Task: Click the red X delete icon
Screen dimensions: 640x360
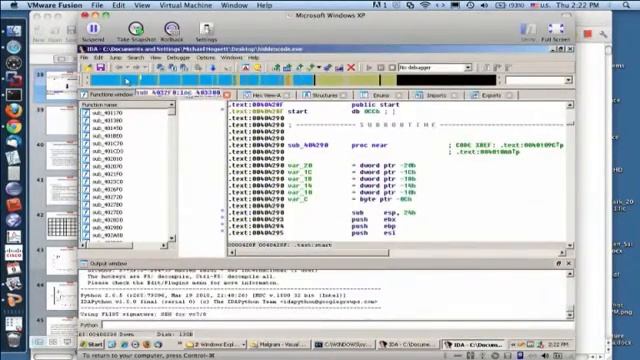Action: point(351,67)
